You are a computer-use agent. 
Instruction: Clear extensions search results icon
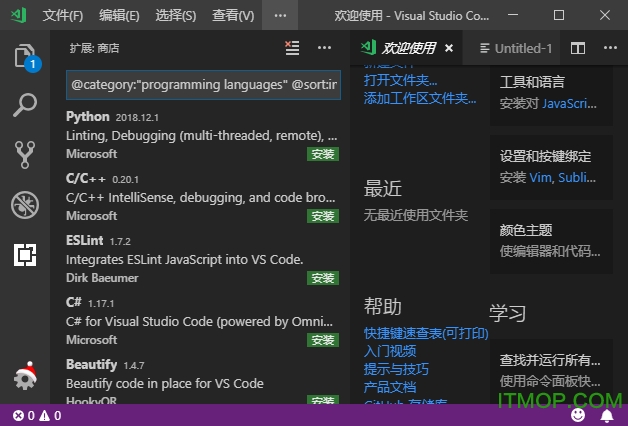tap(292, 48)
